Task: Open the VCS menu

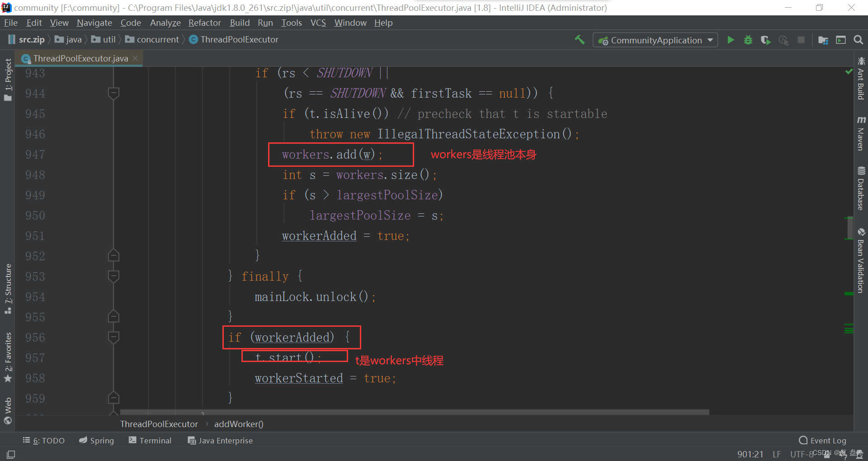Action: (x=318, y=23)
